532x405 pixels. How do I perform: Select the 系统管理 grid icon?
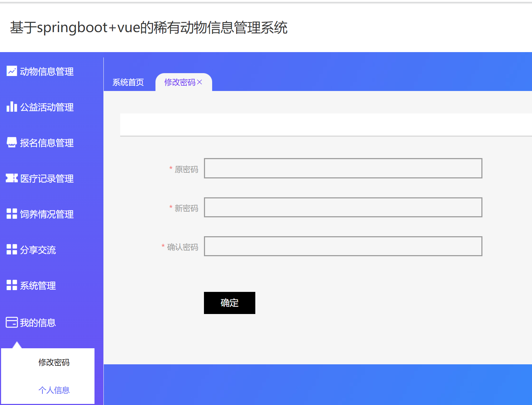11,285
